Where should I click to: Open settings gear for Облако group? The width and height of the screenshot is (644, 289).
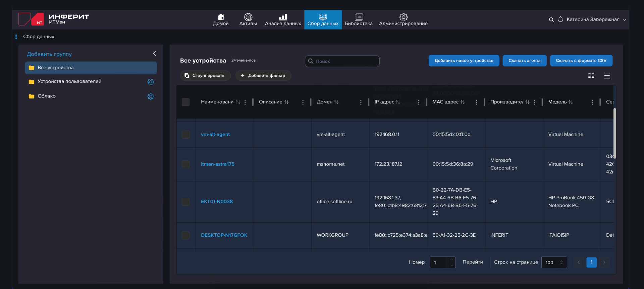click(151, 96)
